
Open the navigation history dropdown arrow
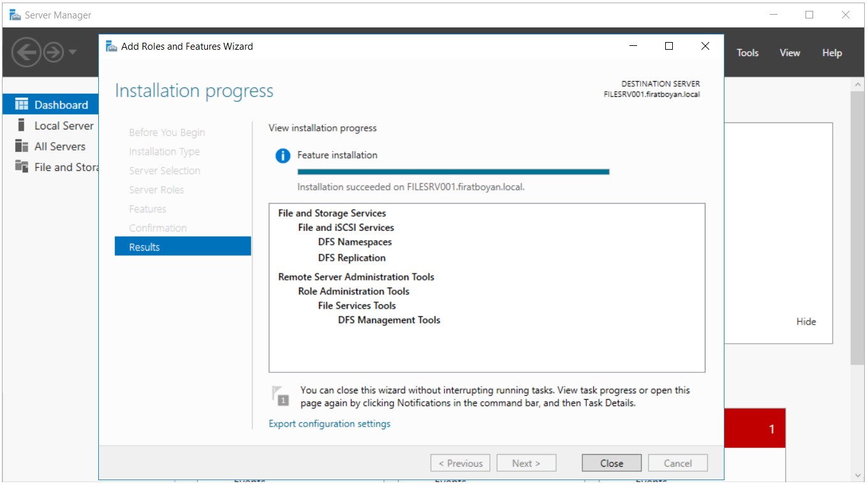point(72,52)
